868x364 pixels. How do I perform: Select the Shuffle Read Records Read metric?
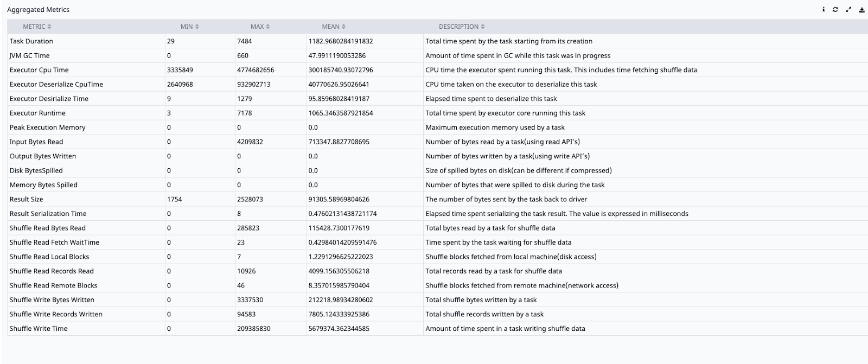52,271
